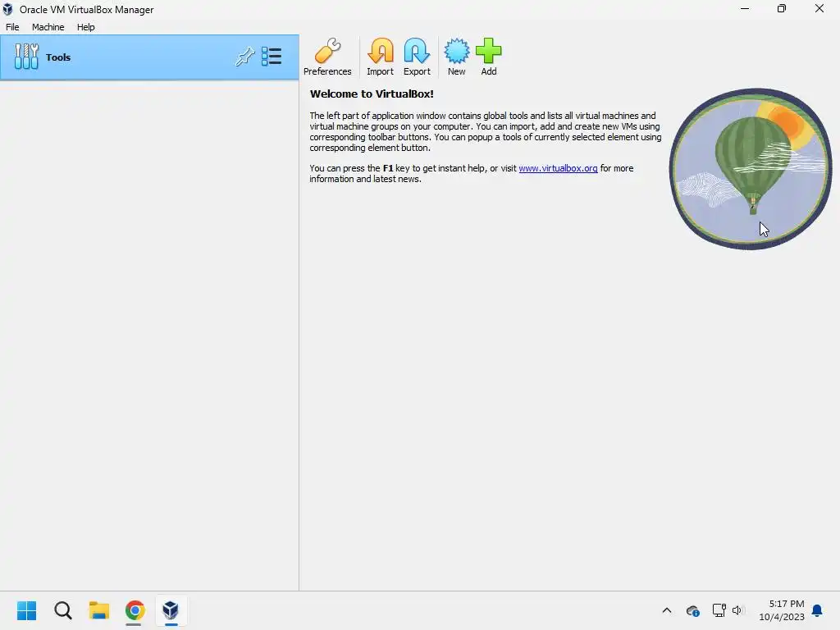This screenshot has height=630, width=840.
Task: Open the Windows Start menu
Action: pos(27,610)
